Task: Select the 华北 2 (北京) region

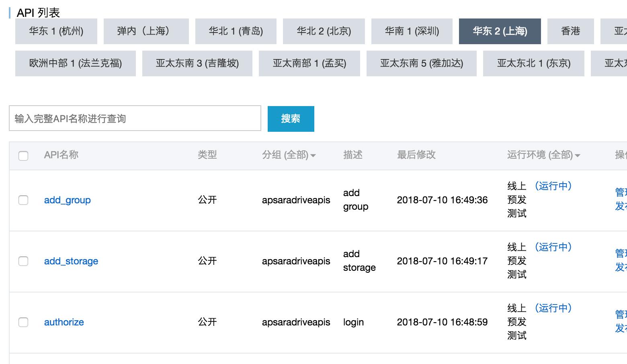Action: [x=323, y=31]
